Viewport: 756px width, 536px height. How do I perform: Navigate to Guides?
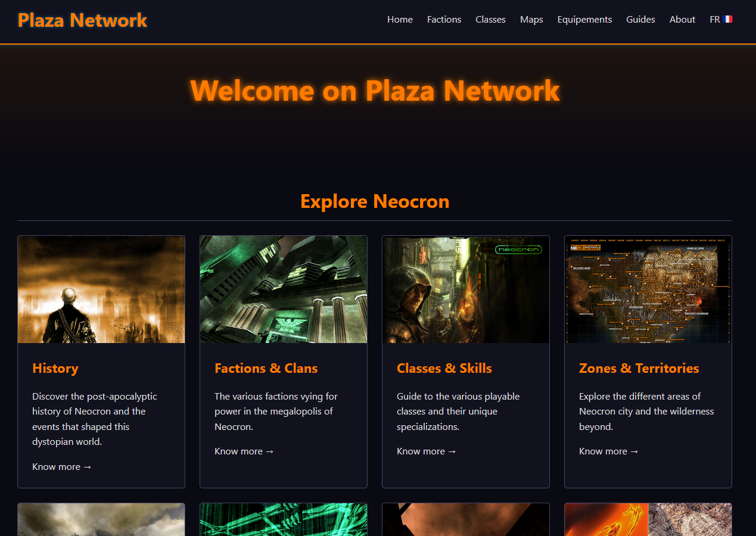click(640, 20)
